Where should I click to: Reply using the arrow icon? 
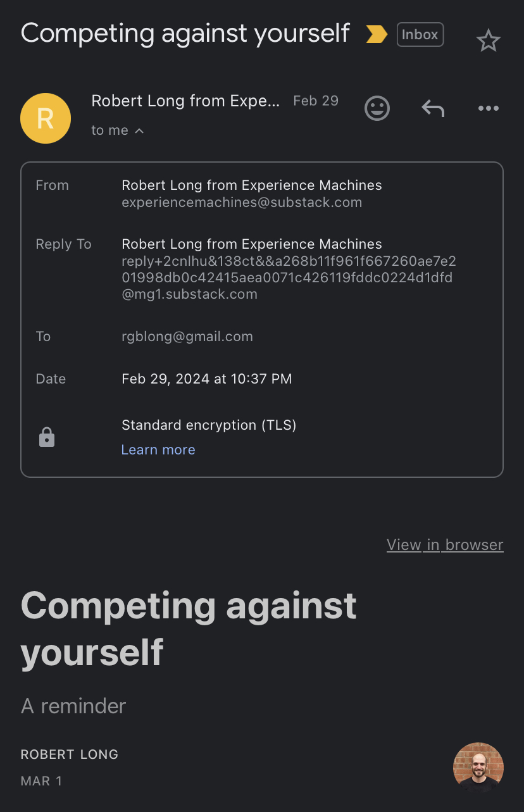coord(433,108)
